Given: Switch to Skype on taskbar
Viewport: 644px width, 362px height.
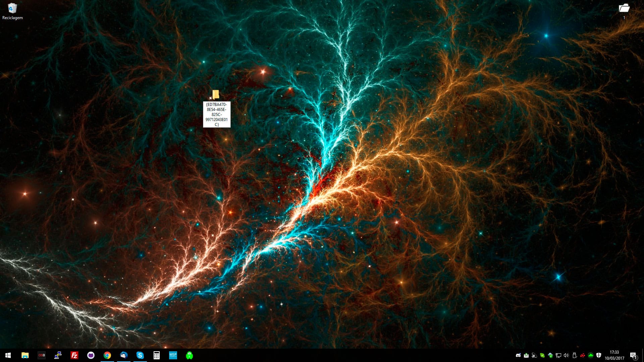Looking at the screenshot, I should coord(140,355).
